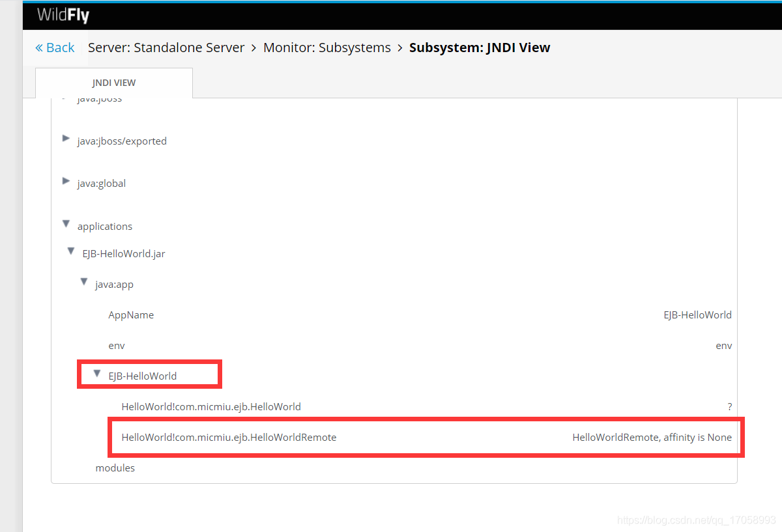Click the AppName value EJB-HelloWorld
The height and width of the screenshot is (532, 782).
(698, 315)
